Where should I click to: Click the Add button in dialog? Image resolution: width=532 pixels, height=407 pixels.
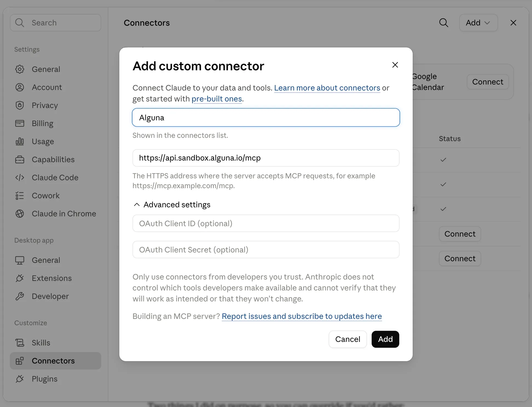click(385, 339)
